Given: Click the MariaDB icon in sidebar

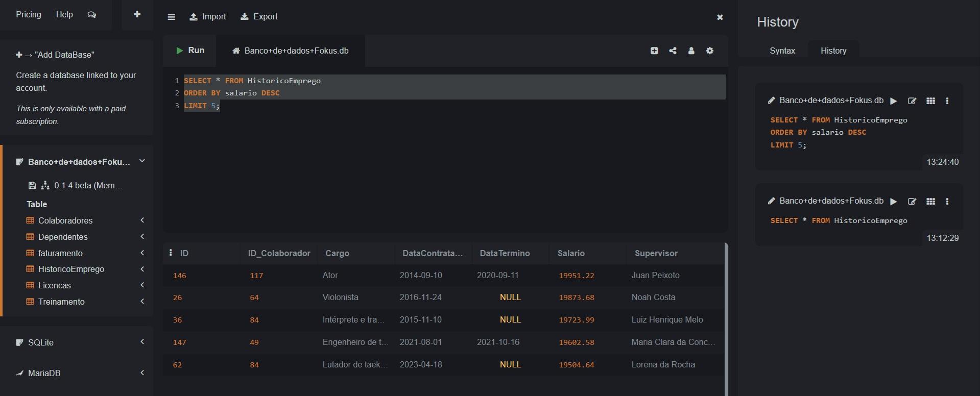Looking at the screenshot, I should (x=20, y=373).
